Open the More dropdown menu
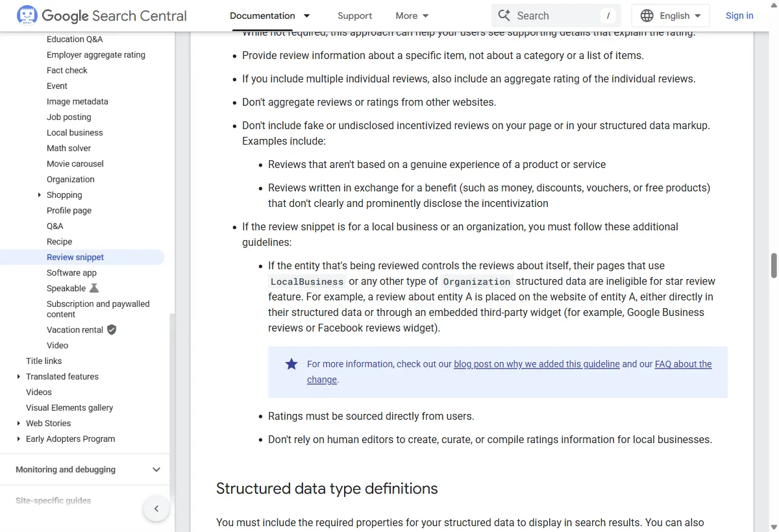Image resolution: width=779 pixels, height=532 pixels. (412, 16)
